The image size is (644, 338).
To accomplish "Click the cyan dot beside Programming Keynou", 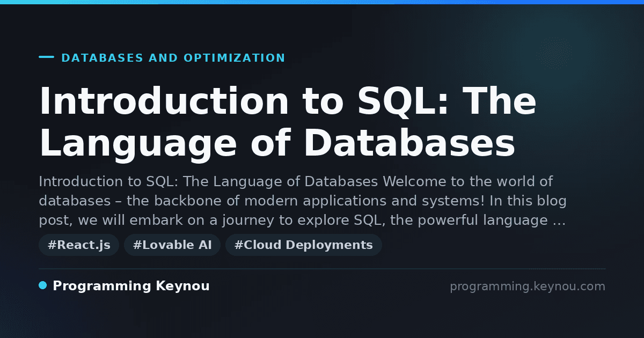I will (43, 285).
